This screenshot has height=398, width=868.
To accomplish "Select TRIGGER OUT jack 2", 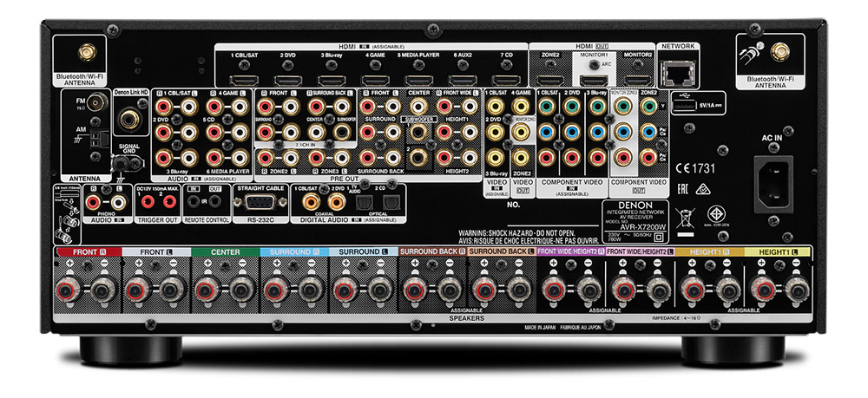I will click(x=169, y=202).
